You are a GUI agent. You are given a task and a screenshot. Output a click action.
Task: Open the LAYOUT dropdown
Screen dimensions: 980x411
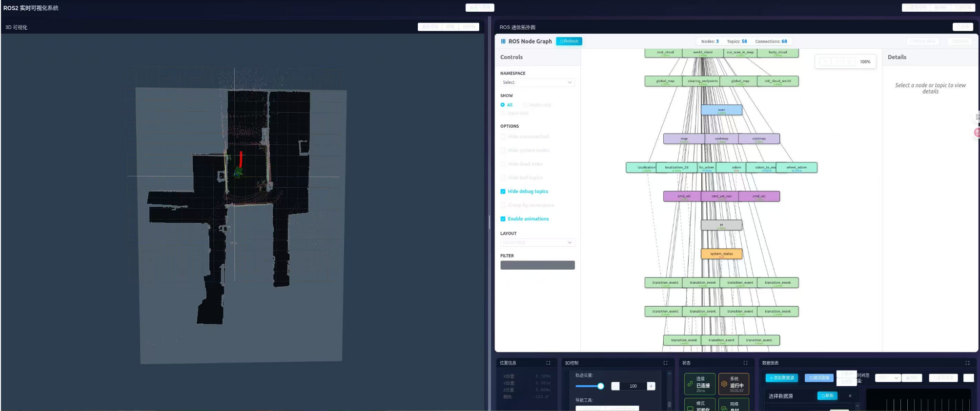click(537, 242)
